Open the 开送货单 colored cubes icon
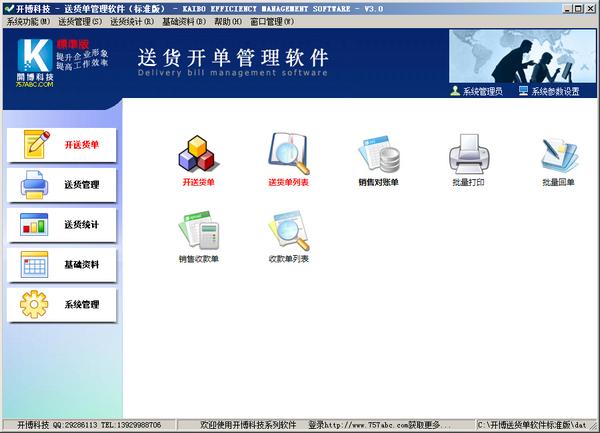The image size is (600, 433). (198, 153)
